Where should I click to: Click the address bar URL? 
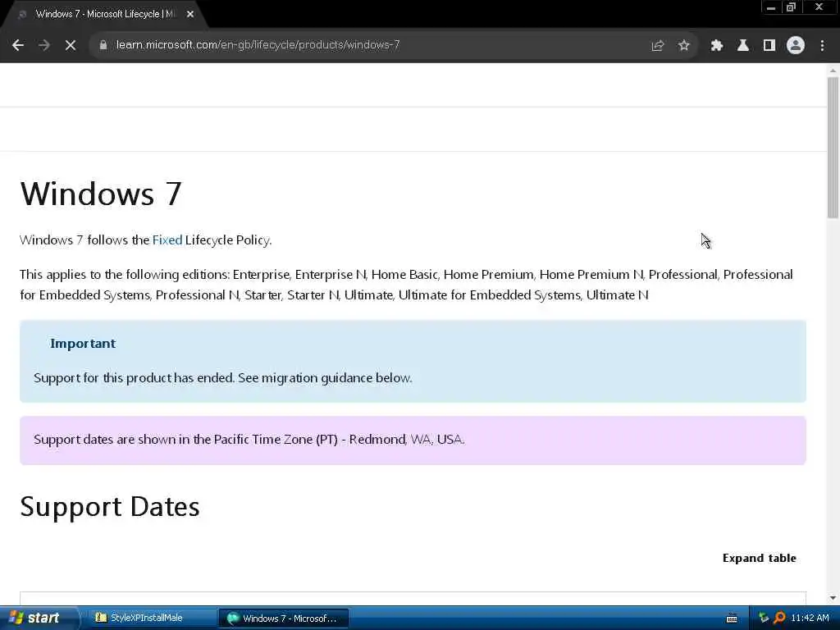click(x=258, y=45)
